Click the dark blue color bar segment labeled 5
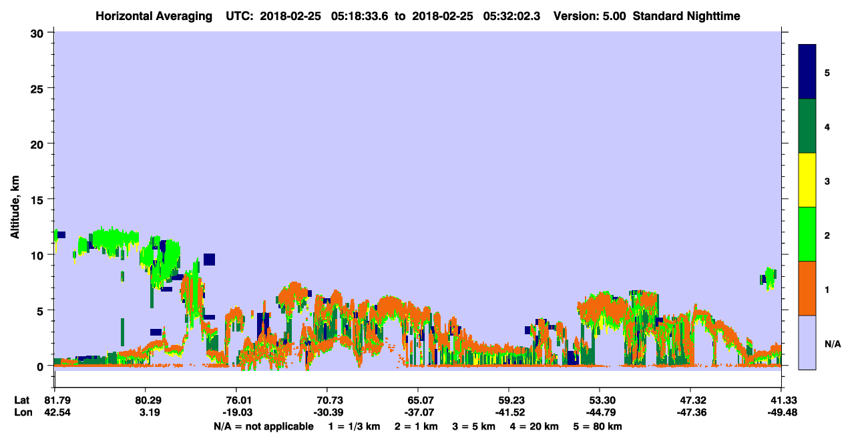Image resolution: width=868 pixels, height=445 pixels. [x=807, y=72]
